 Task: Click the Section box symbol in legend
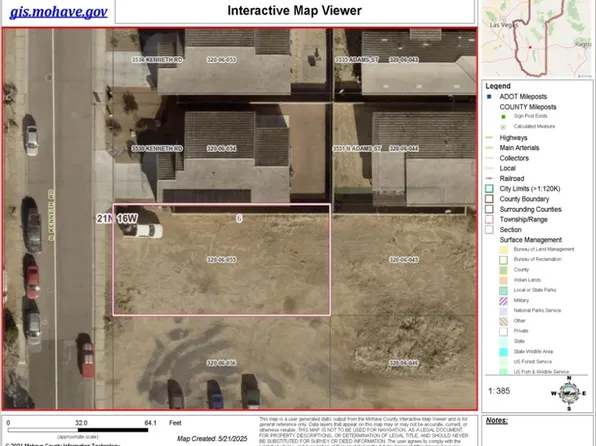tap(489, 230)
